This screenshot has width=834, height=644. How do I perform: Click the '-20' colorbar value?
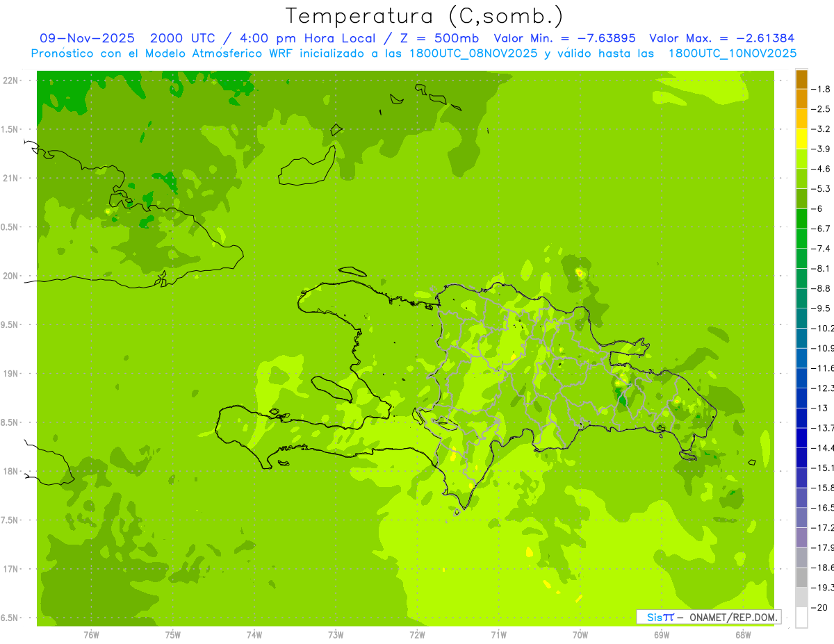(819, 608)
